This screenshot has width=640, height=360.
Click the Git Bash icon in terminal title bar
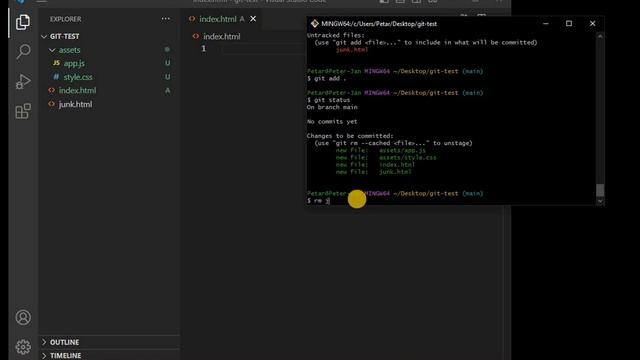pyautogui.click(x=314, y=24)
